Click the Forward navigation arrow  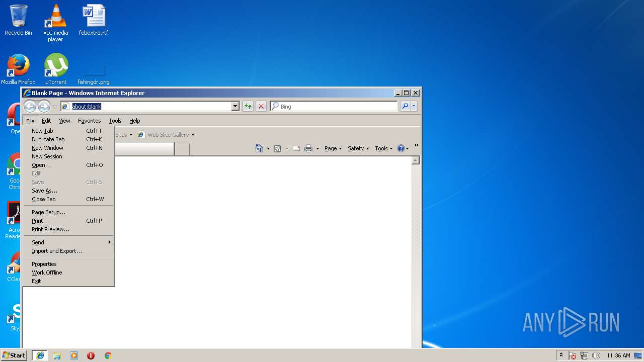[44, 106]
